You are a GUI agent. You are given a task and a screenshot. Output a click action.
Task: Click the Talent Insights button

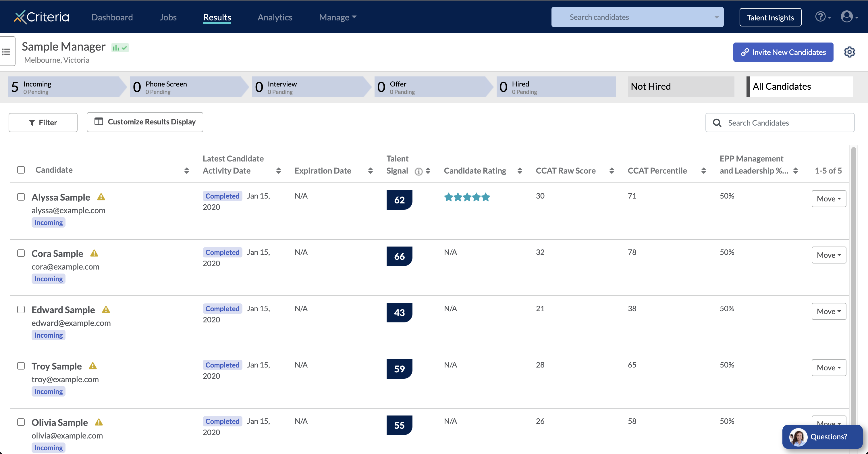point(770,17)
